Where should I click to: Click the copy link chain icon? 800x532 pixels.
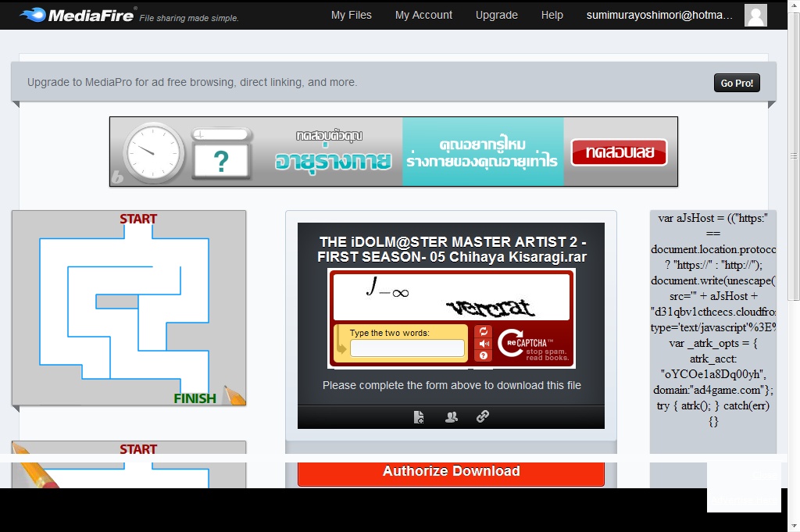[x=483, y=416]
